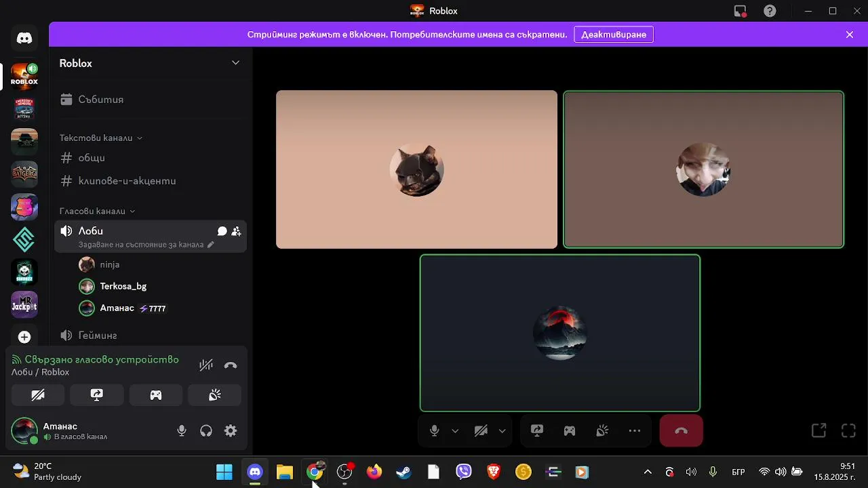Image resolution: width=868 pixels, height=488 pixels.
Task: Expand microphone input options arrow
Action: tap(455, 430)
